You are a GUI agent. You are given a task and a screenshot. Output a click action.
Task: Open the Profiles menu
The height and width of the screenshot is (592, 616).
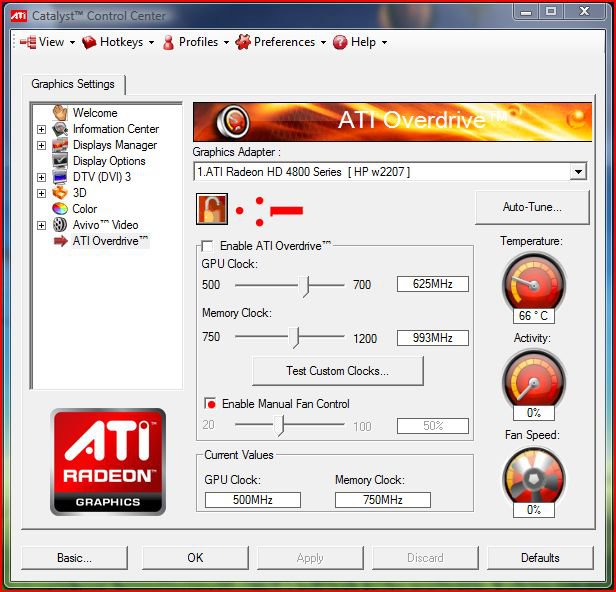(x=196, y=42)
